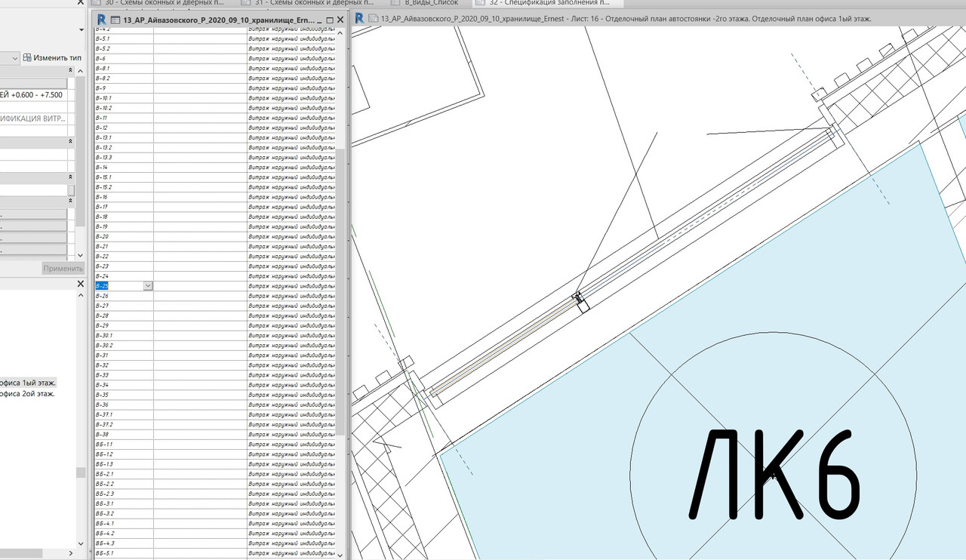This screenshot has height=560, width=966.
Task: Click the Изменить тип icon in Properties
Action: pyautogui.click(x=27, y=57)
